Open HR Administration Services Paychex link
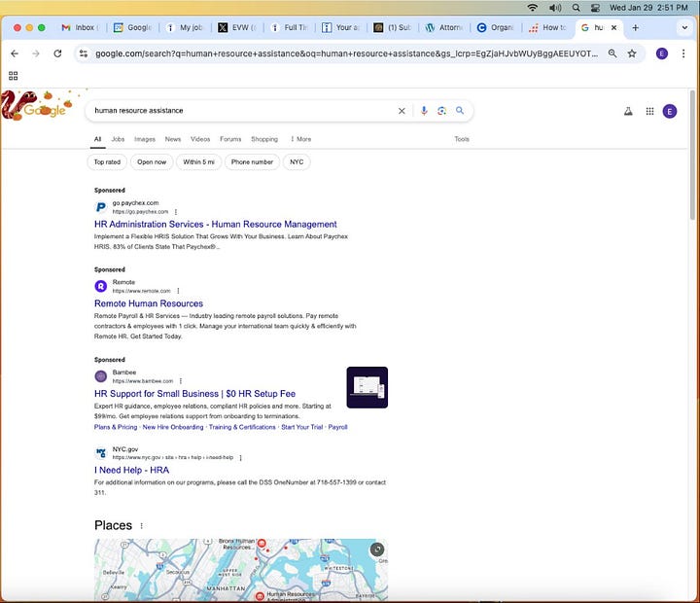This screenshot has height=603, width=700. [x=216, y=225]
